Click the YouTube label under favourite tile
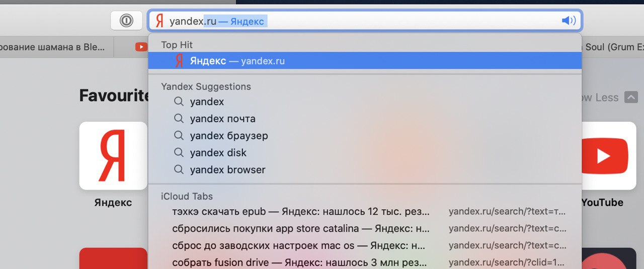Viewport: 644px width, 269px height. point(602,203)
